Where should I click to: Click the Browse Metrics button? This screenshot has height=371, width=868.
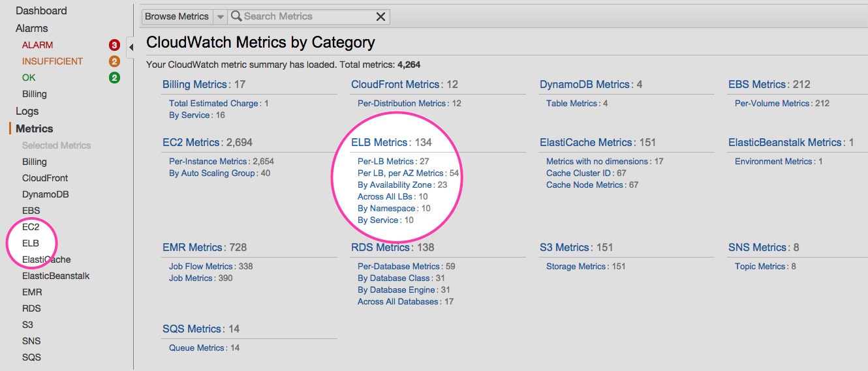pos(177,16)
